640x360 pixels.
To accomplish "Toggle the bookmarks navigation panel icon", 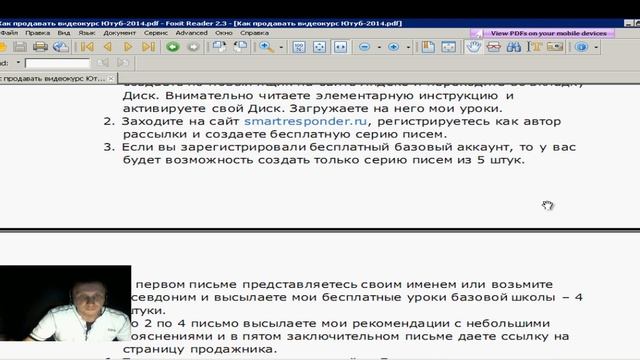I will pos(428,47).
